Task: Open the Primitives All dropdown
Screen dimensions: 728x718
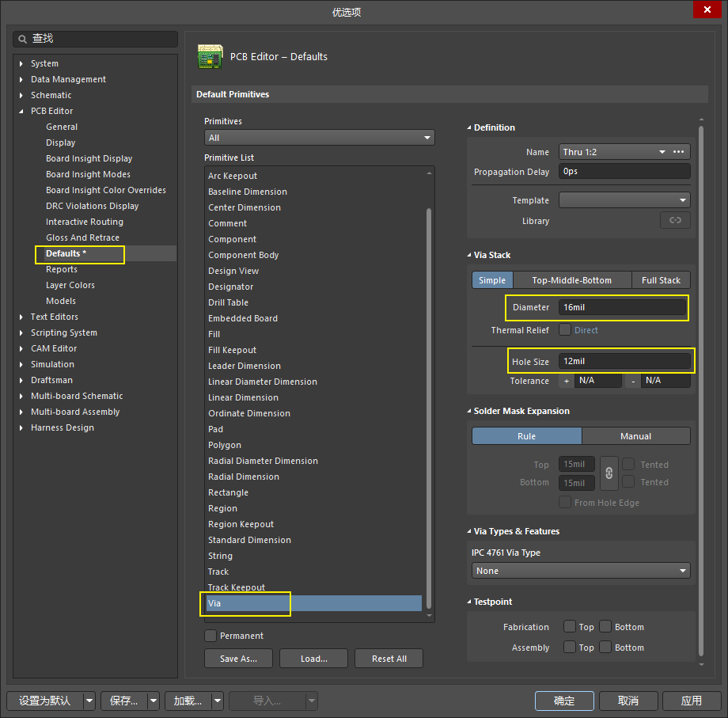Action: (x=319, y=138)
